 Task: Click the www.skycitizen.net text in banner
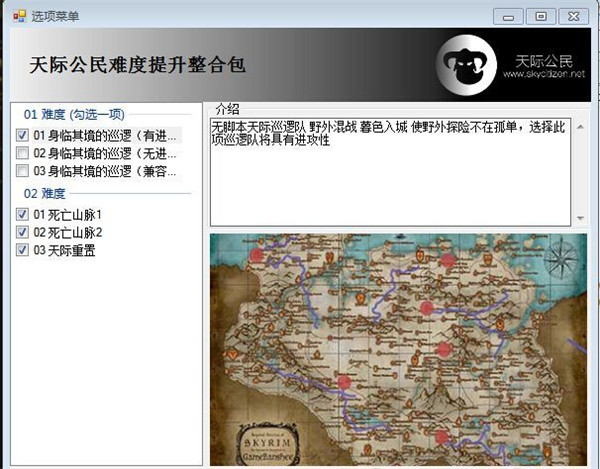click(544, 74)
